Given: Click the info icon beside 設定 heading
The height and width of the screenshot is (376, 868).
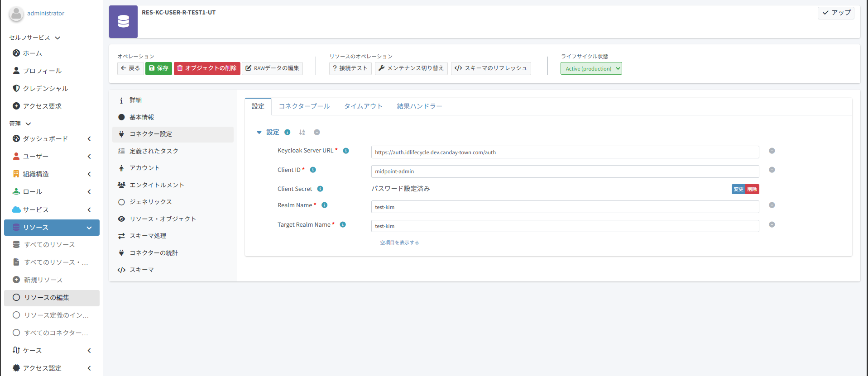Looking at the screenshot, I should point(287,132).
